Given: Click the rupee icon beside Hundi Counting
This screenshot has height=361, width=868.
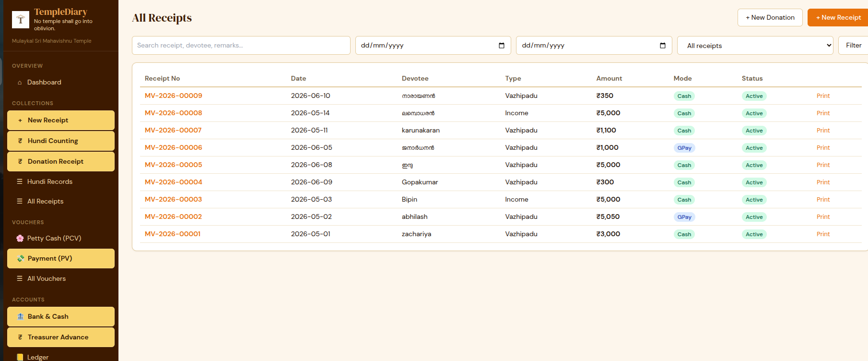Looking at the screenshot, I should point(20,141).
